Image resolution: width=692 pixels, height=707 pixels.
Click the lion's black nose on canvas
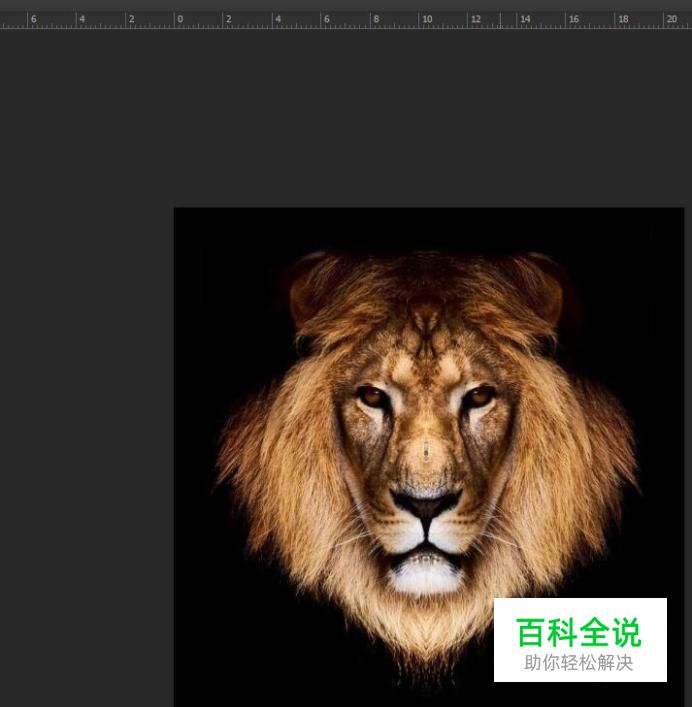[426, 504]
